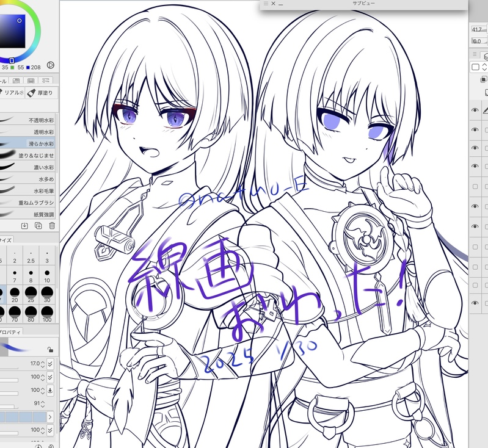Choose brush size preset 2.5
The image size is (488, 448).
(x=31, y=256)
